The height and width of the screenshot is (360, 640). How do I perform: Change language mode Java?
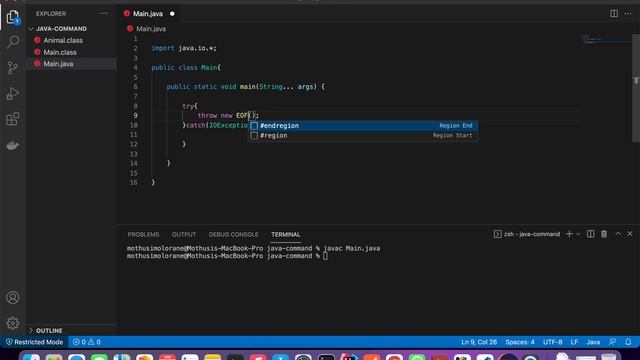click(593, 342)
